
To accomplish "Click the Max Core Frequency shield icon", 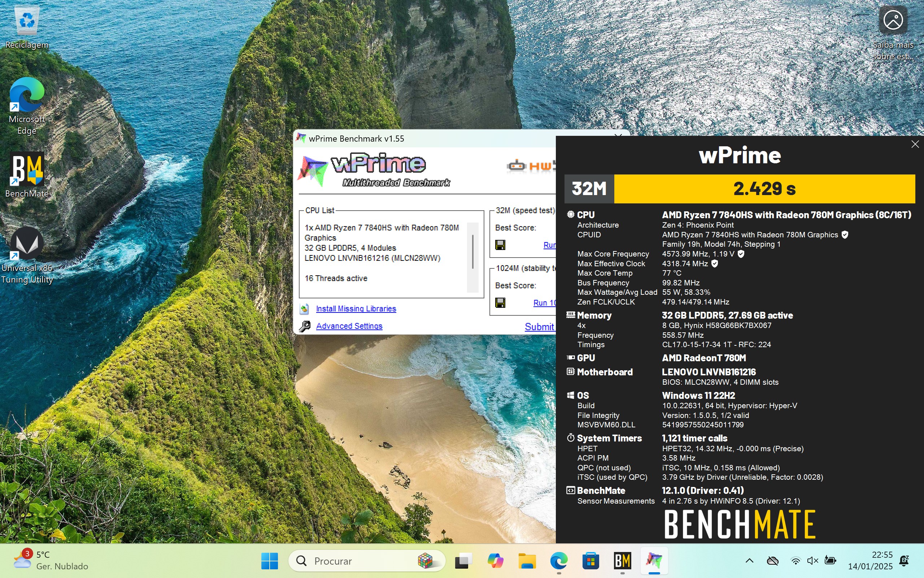I will tap(741, 254).
